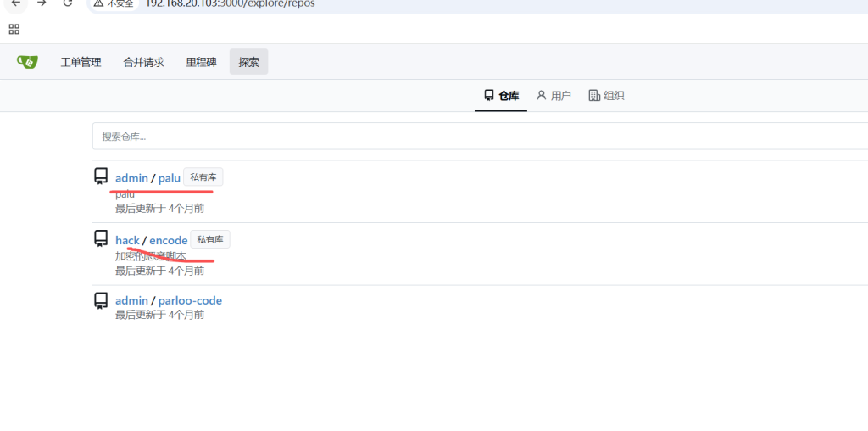The height and width of the screenshot is (431, 868).
Task: Switch to the 组织 tab
Action: [x=606, y=96]
